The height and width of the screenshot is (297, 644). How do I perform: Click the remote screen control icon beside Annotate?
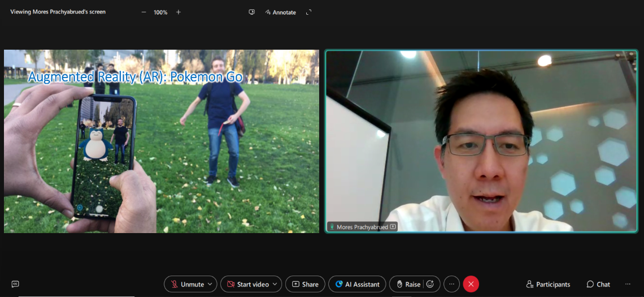tap(251, 12)
